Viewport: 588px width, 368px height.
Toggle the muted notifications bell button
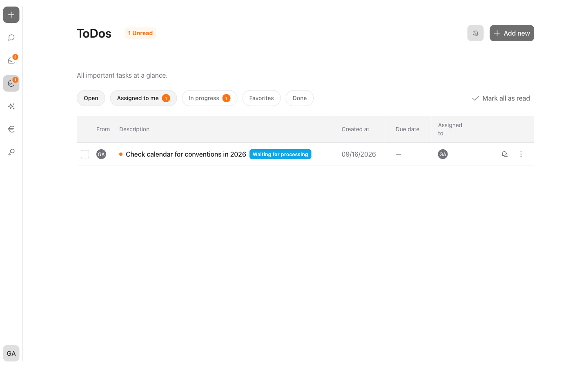[475, 33]
